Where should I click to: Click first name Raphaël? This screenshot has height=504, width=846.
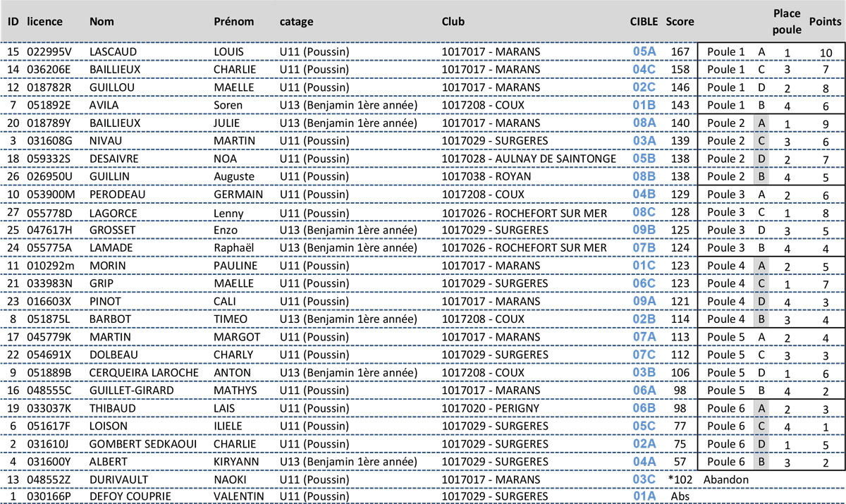point(233,247)
